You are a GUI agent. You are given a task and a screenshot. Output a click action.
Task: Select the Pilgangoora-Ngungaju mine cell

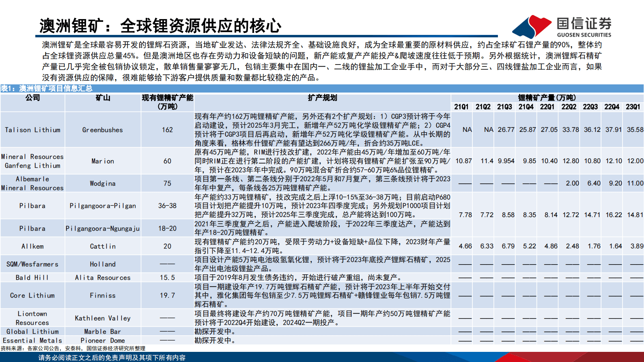[x=103, y=228]
